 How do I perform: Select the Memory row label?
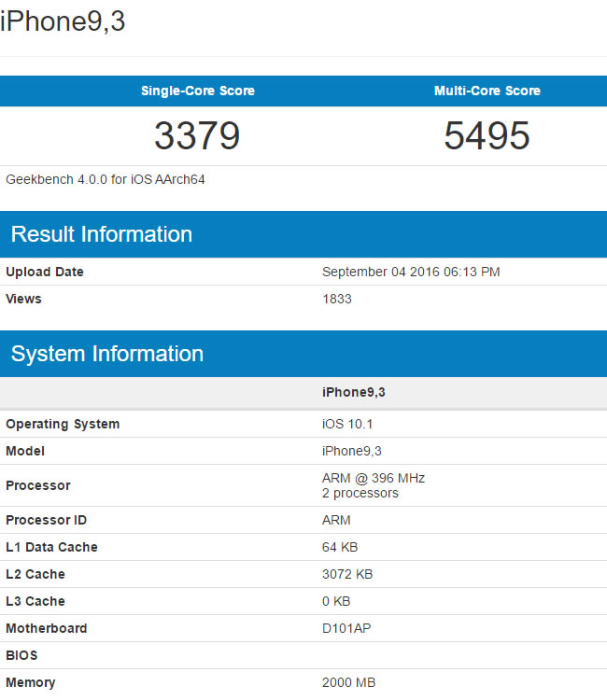[x=31, y=682]
